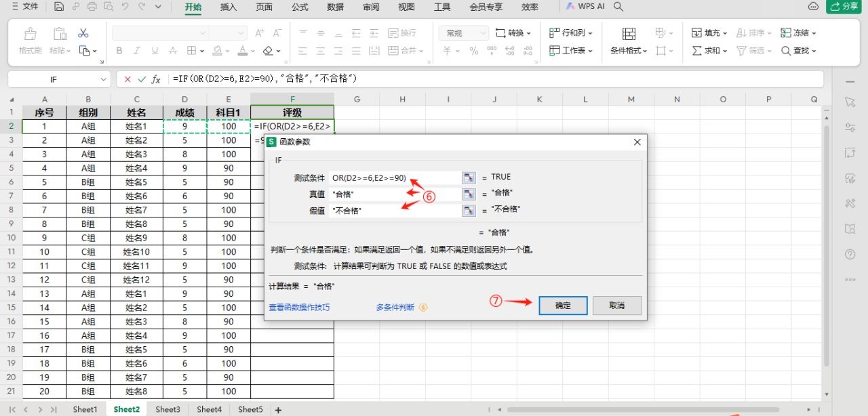Switch to the Sheet3 tab

[167, 410]
